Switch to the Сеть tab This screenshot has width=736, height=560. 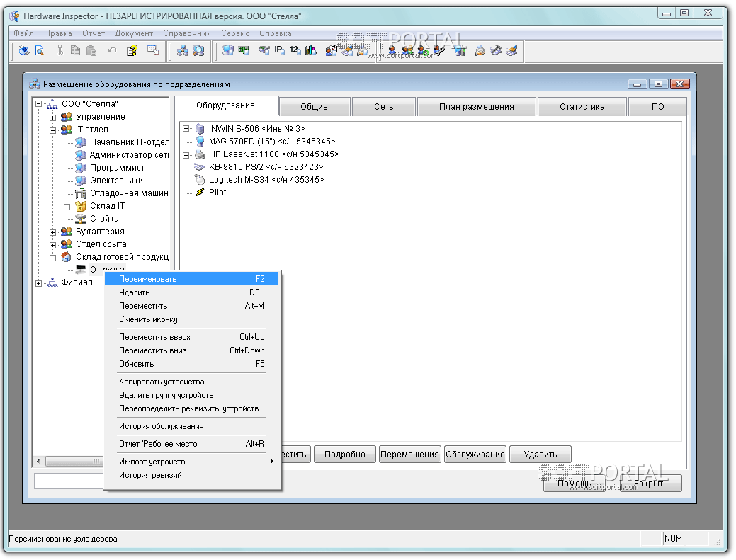[x=383, y=107]
